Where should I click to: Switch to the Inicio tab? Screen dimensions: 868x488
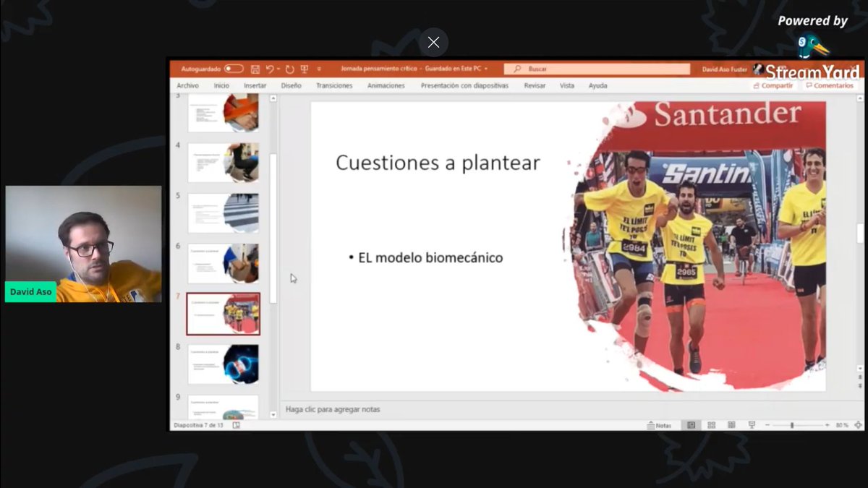[x=221, y=85]
